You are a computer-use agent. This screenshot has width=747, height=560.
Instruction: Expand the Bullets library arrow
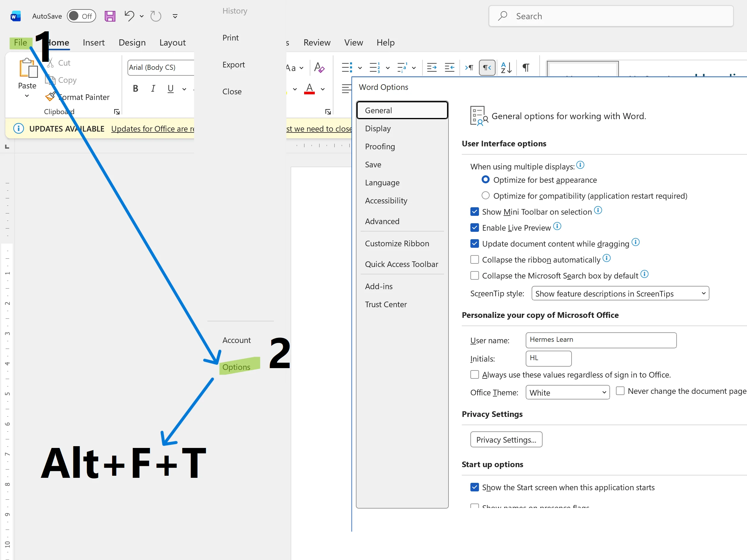click(x=360, y=68)
